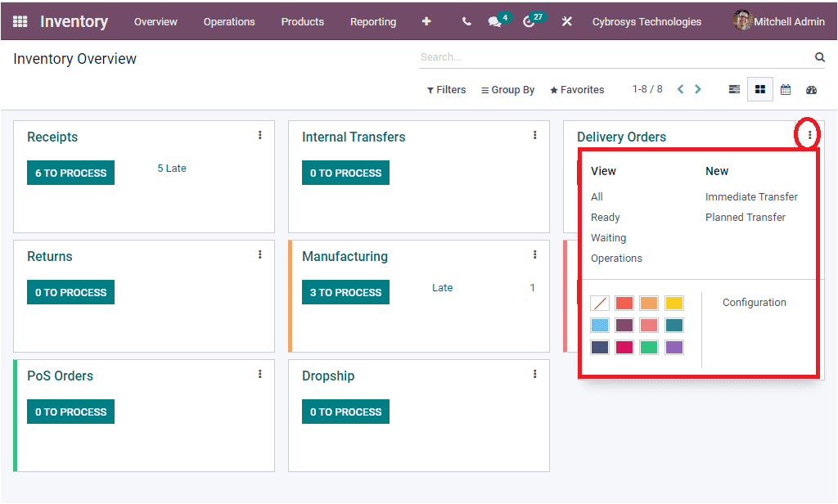The height and width of the screenshot is (504, 838).
Task: Switch to calendar view
Action: [786, 89]
